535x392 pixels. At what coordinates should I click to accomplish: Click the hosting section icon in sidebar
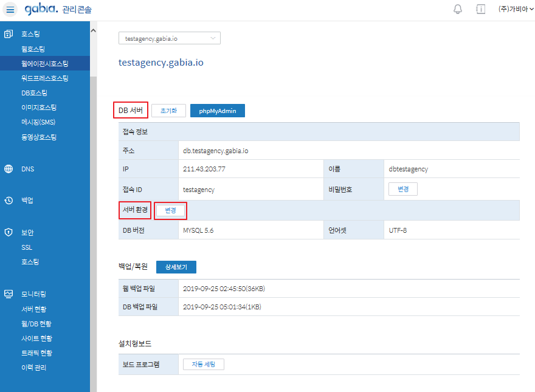coord(9,34)
